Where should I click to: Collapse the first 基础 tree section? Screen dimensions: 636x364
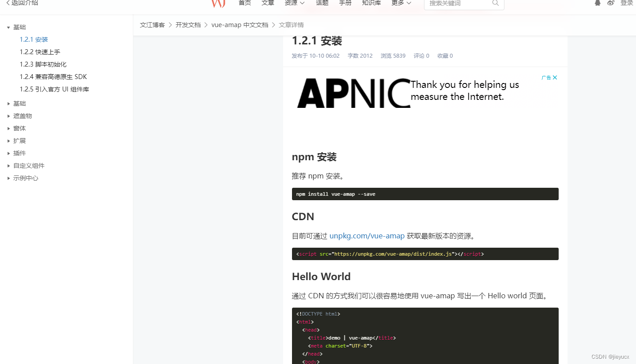click(8, 28)
